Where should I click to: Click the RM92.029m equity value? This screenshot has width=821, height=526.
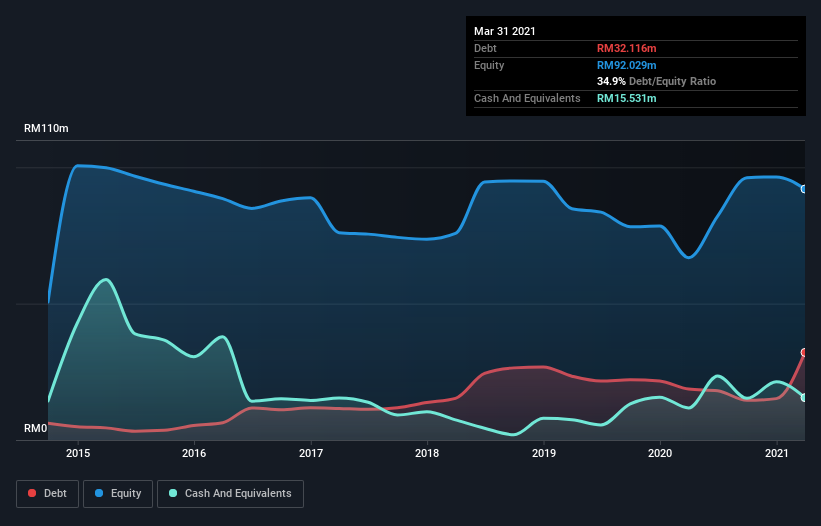[x=627, y=65]
